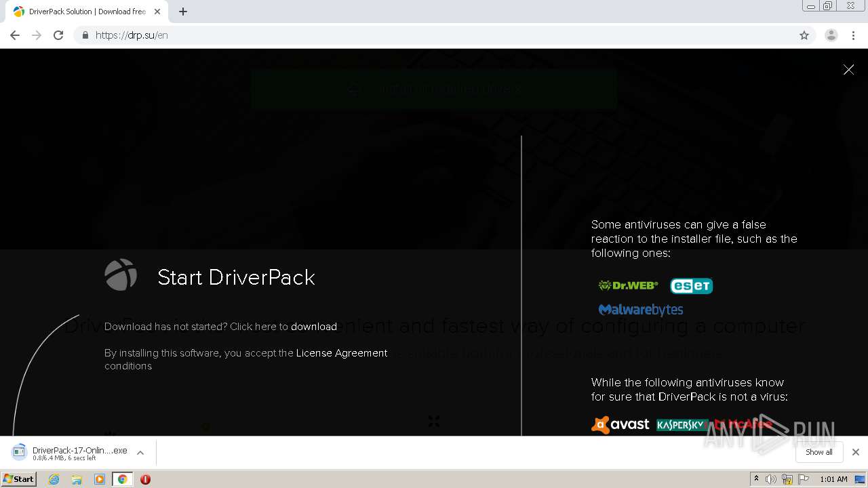This screenshot has width=868, height=488.
Task: Click the Kaspersky logo
Action: point(681,425)
